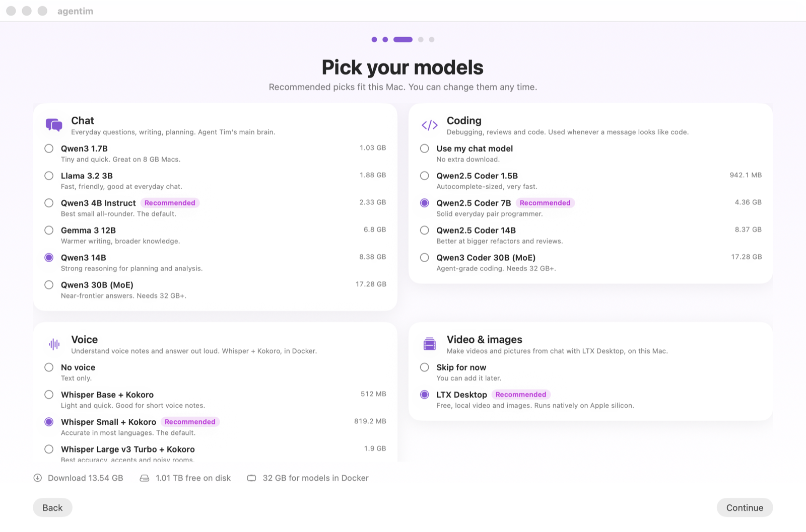Go back with the Back button
Viewport: 806px width, 532px height.
(x=53, y=508)
